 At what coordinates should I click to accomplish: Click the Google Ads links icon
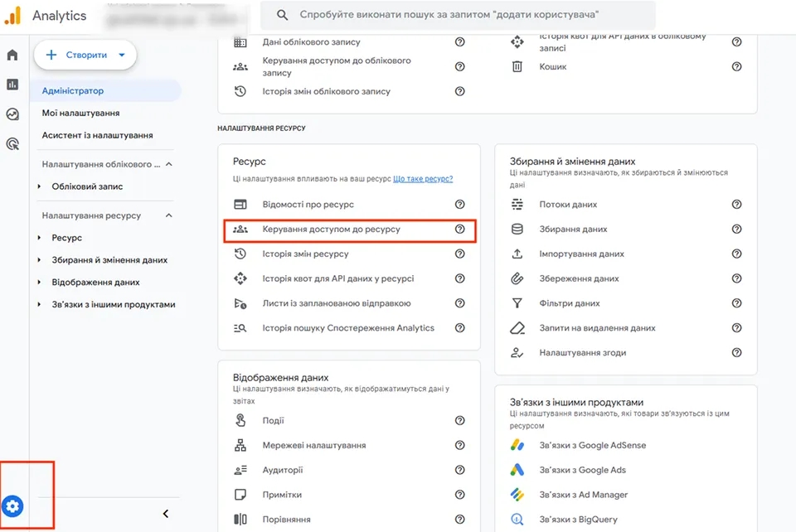517,470
